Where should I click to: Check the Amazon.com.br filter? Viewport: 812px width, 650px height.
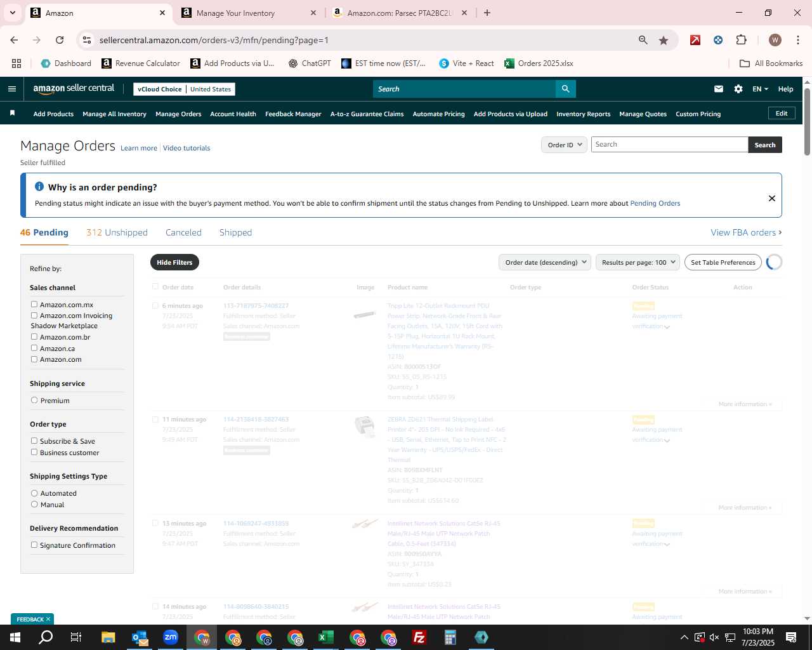click(x=34, y=336)
